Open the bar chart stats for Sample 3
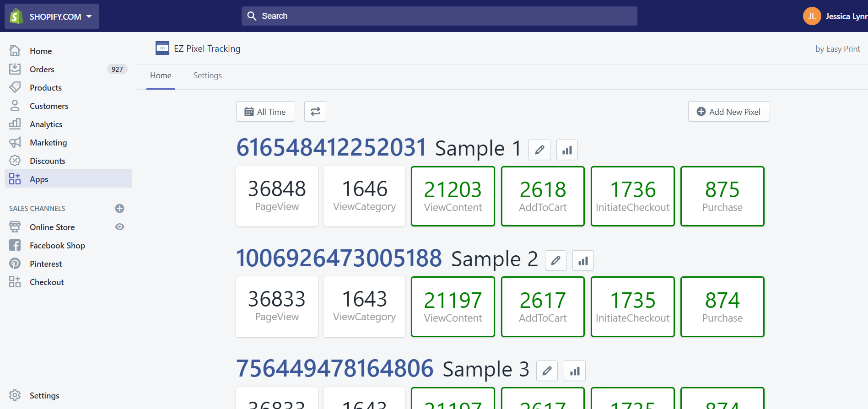The image size is (868, 409). coord(575,371)
